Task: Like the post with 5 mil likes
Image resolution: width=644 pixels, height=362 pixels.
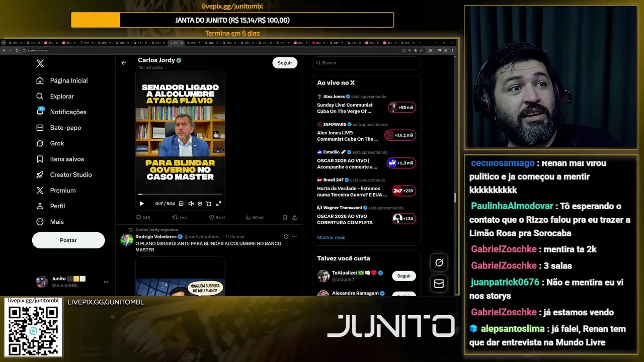Action: coord(217,218)
